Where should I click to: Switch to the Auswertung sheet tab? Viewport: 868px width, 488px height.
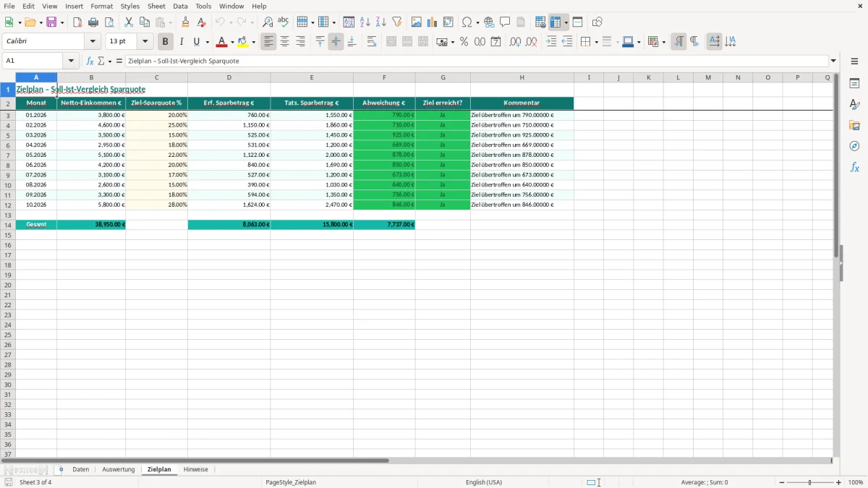(119, 469)
